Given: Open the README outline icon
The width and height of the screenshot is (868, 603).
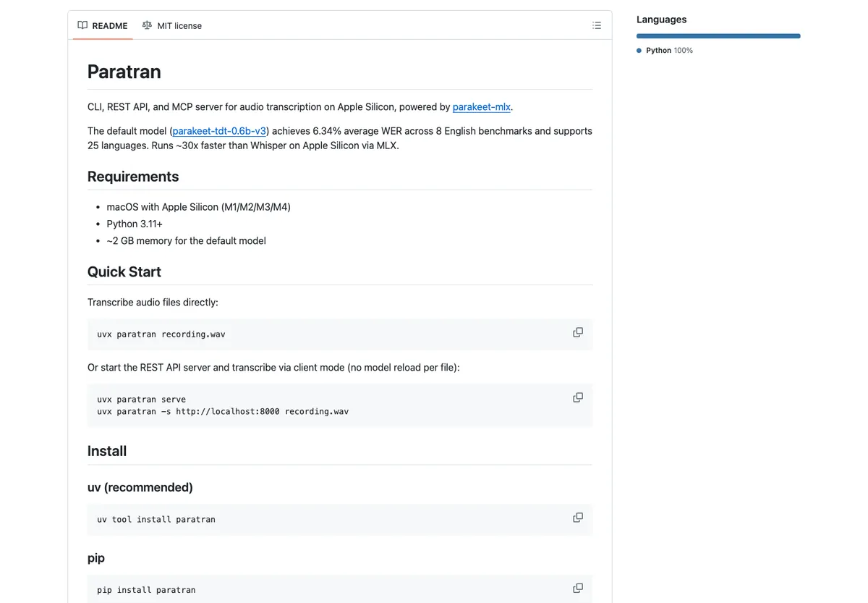Looking at the screenshot, I should (597, 25).
